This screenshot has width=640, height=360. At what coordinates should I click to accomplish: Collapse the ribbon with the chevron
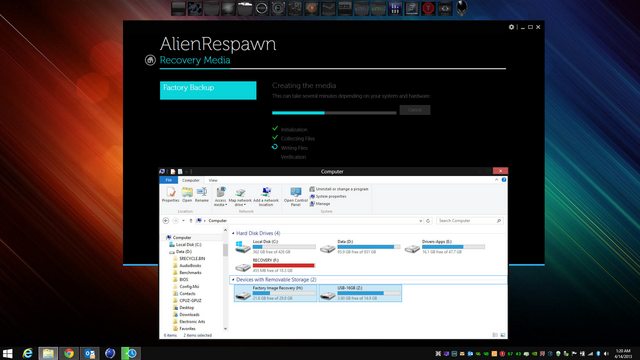pyautogui.click(x=496, y=180)
